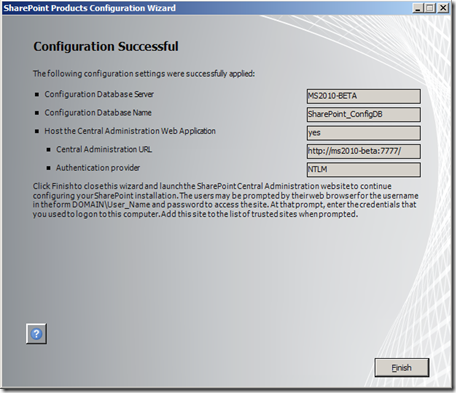The width and height of the screenshot is (456, 393).
Task: Click the Finish button
Action: tap(402, 368)
